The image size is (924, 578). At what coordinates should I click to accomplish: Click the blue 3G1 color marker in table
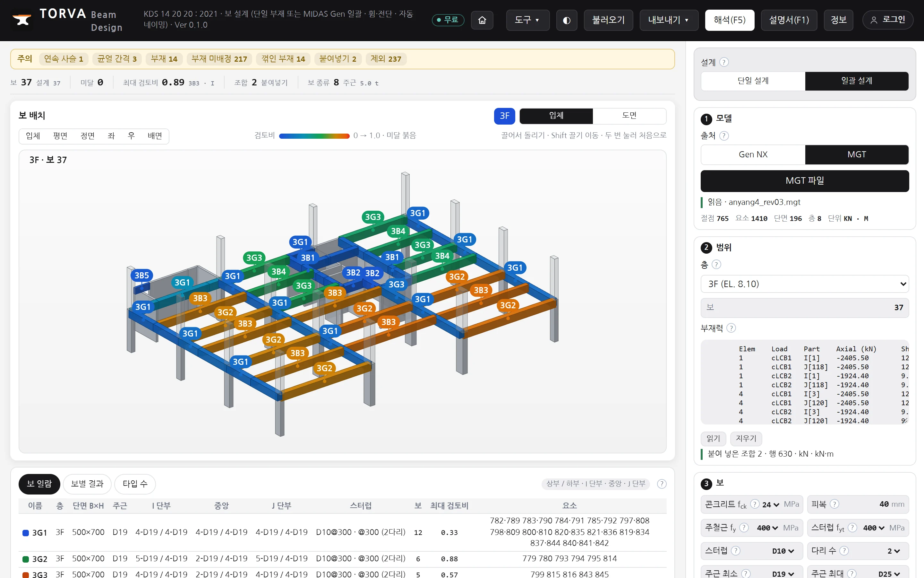click(26, 532)
